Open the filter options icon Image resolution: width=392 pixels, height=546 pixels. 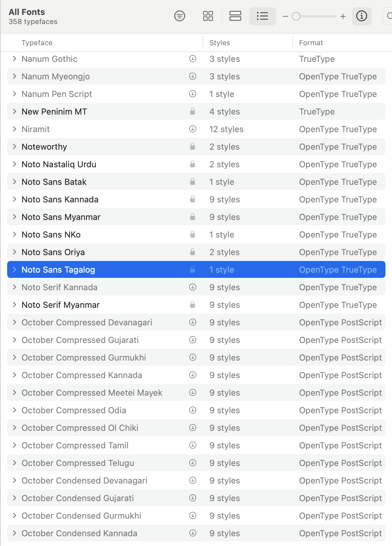[180, 16]
